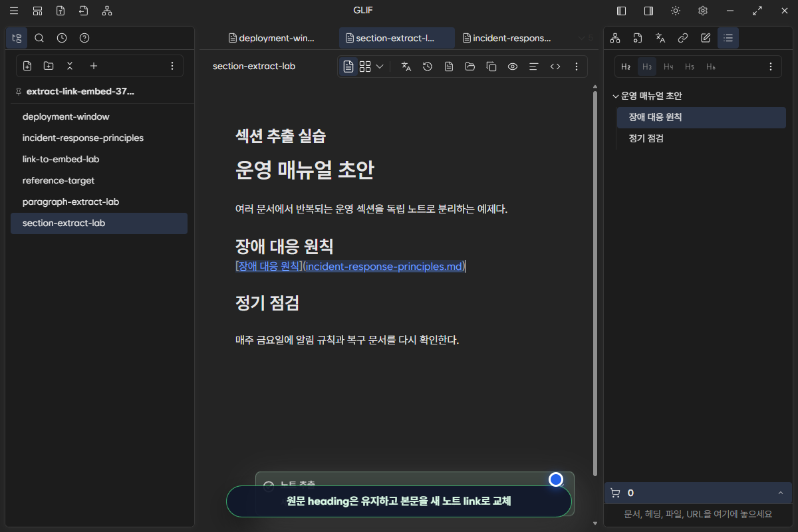Screen dimensions: 798x532
Task: Filter outline by H3 headings
Action: click(x=647, y=66)
